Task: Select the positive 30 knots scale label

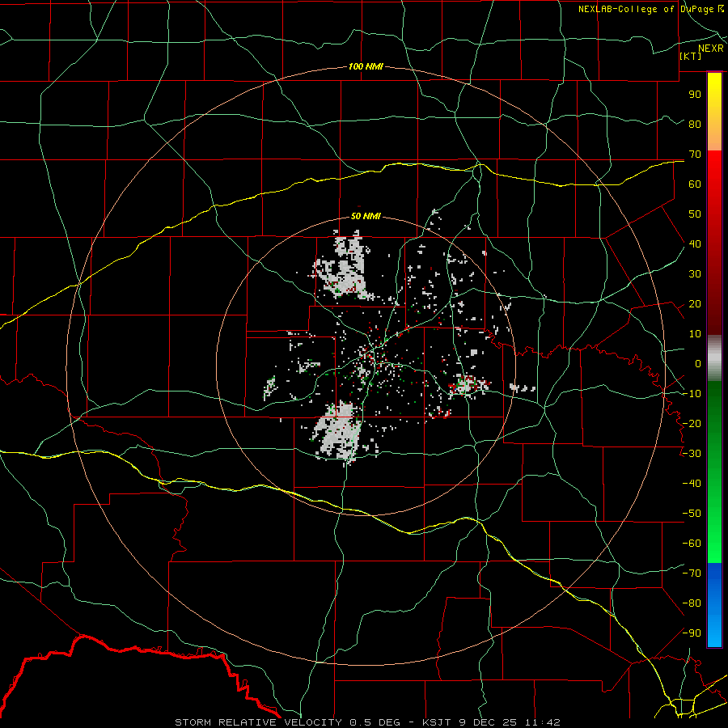Action: coord(695,274)
